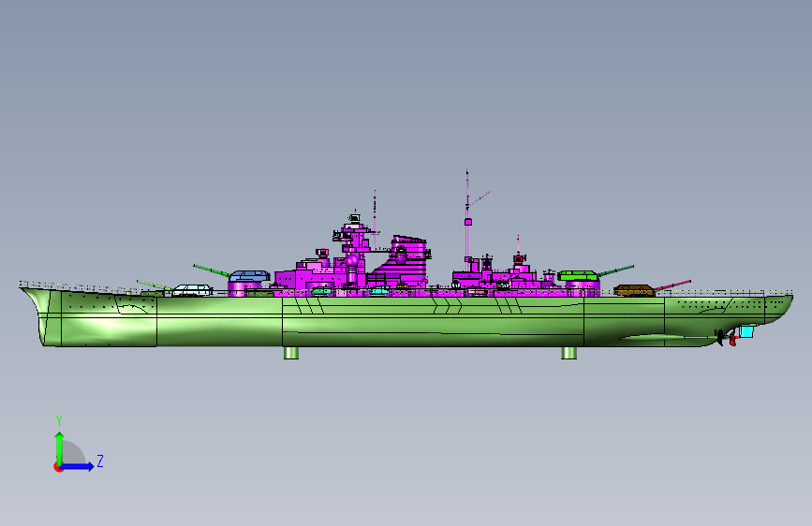
Task: Select the white foremost gun turret
Action: click(x=192, y=289)
